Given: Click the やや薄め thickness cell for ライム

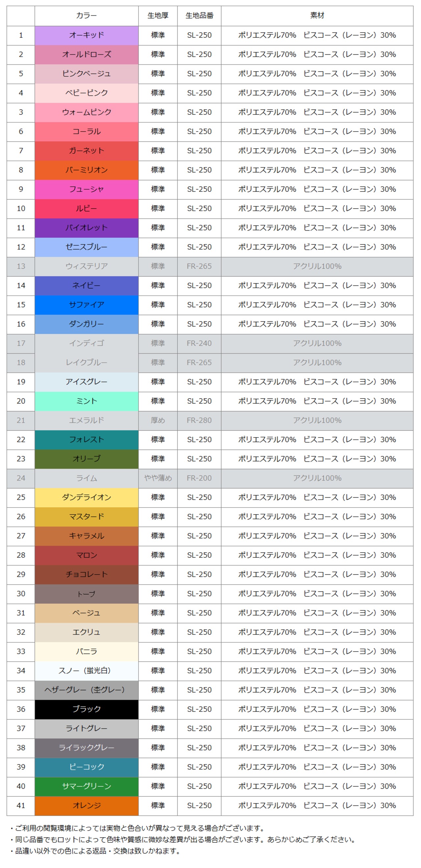Looking at the screenshot, I should pyautogui.click(x=158, y=478).
